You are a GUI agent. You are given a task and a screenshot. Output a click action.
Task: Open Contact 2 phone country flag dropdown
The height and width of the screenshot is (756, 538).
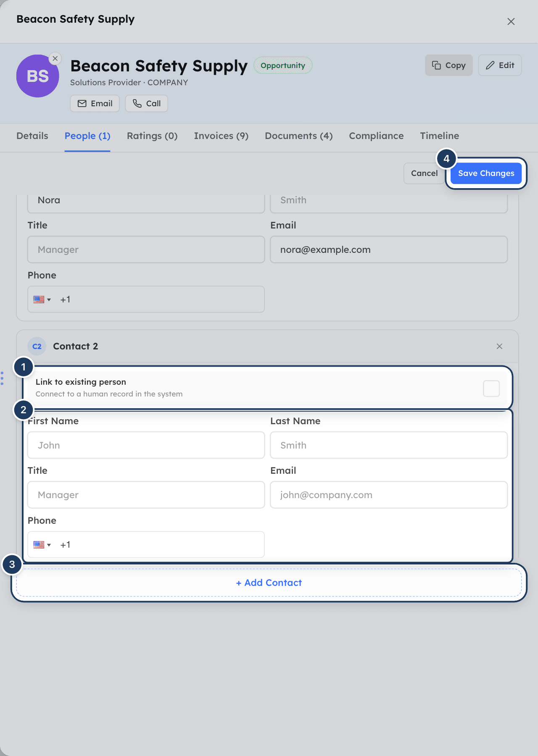coord(42,545)
